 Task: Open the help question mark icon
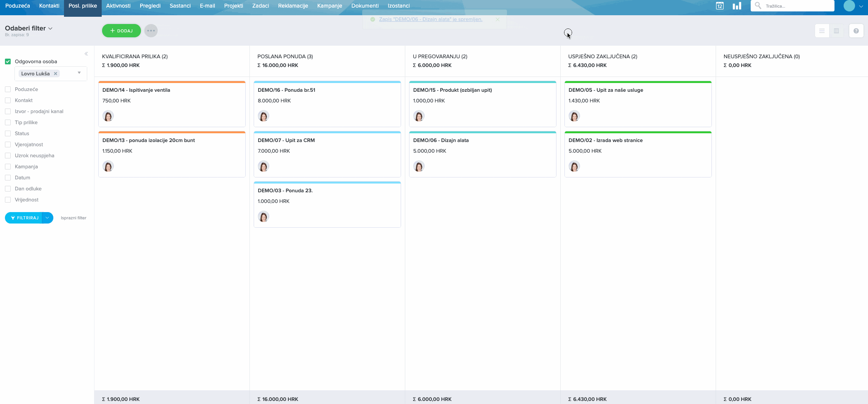click(x=856, y=31)
